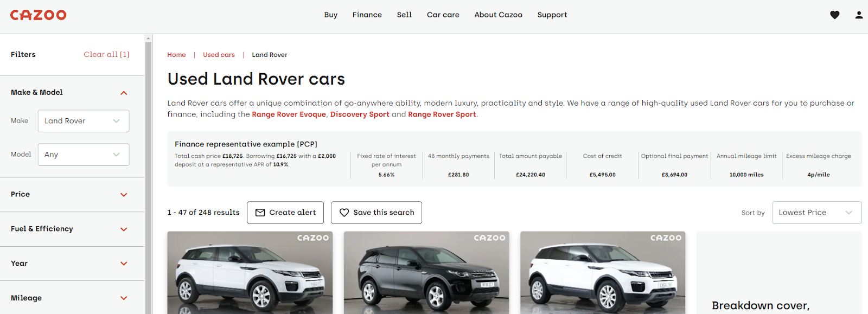This screenshot has width=868, height=314.
Task: Open saved favourites heart icon
Action: (835, 15)
